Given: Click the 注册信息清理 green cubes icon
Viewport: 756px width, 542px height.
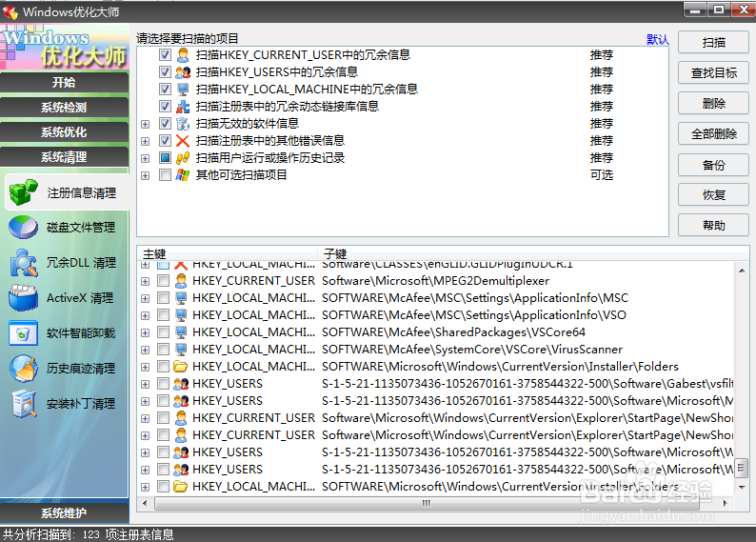Looking at the screenshot, I should pos(23,192).
